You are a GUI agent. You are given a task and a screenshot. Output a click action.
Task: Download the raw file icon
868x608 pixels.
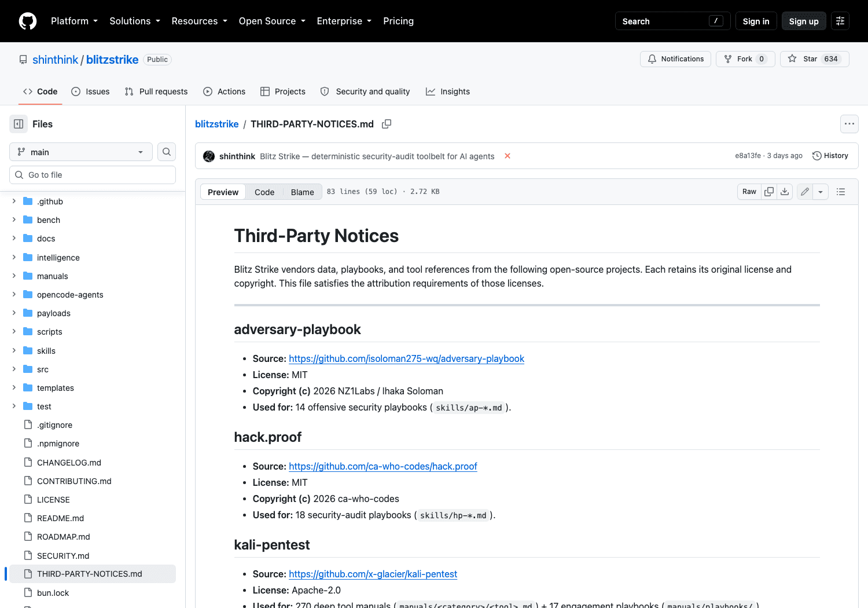pyautogui.click(x=785, y=192)
